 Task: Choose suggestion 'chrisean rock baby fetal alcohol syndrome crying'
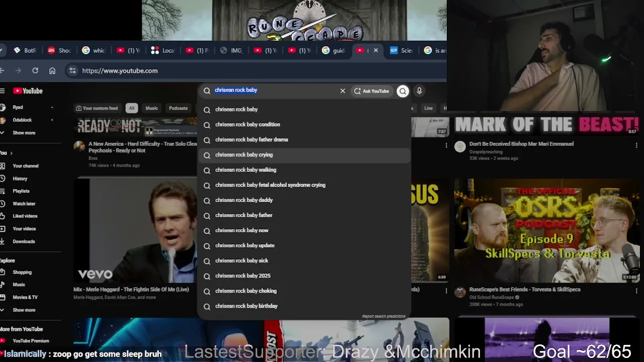pos(305,185)
